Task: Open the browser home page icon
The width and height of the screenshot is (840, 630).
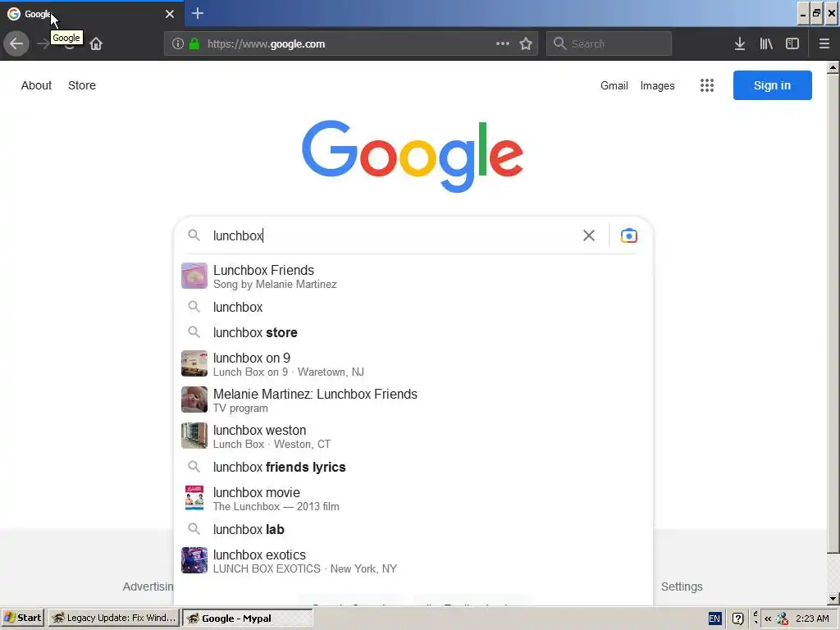Action: coord(96,44)
